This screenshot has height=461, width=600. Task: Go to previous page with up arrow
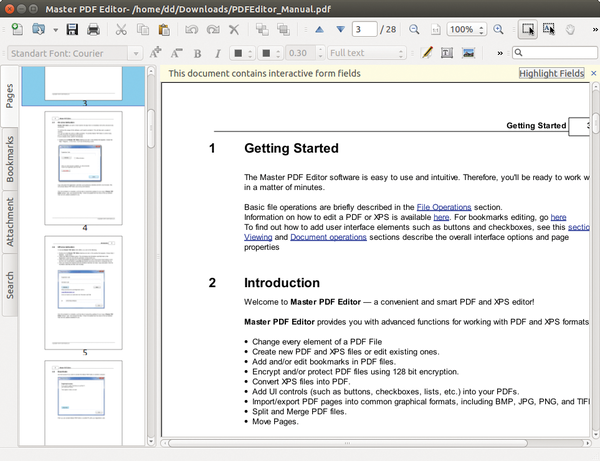pos(320,29)
